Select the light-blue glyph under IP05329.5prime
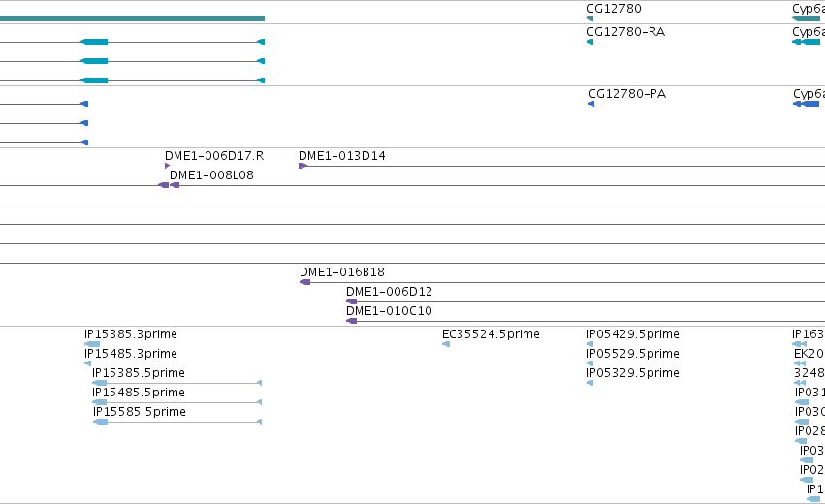Viewport: 825px width, 504px height. (589, 383)
